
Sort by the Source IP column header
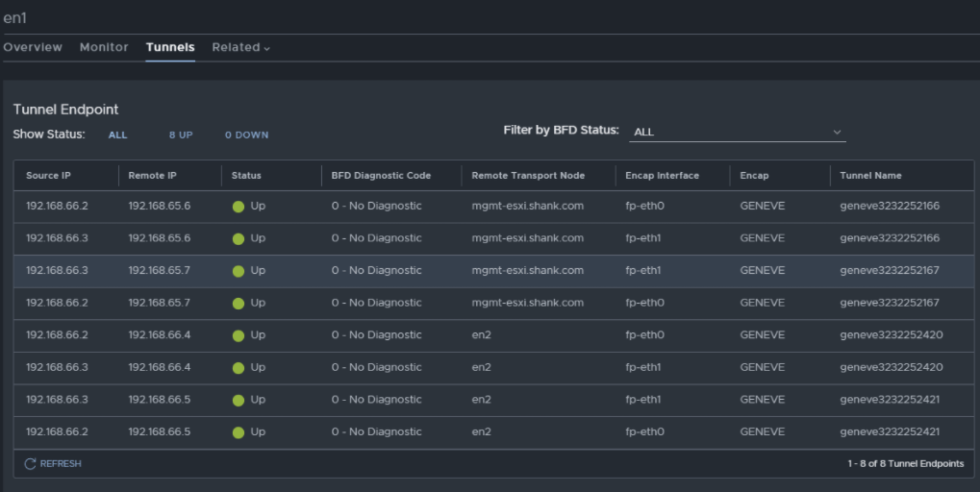(x=48, y=176)
